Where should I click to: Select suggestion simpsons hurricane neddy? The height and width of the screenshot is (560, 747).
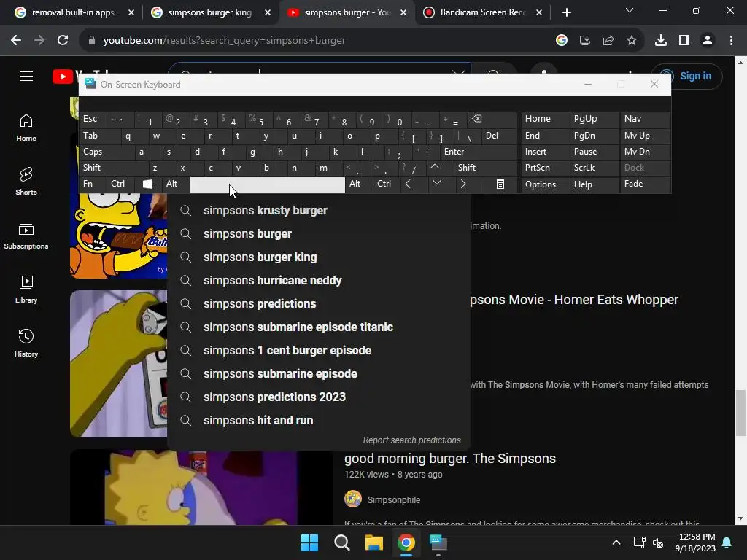coord(319,281)
